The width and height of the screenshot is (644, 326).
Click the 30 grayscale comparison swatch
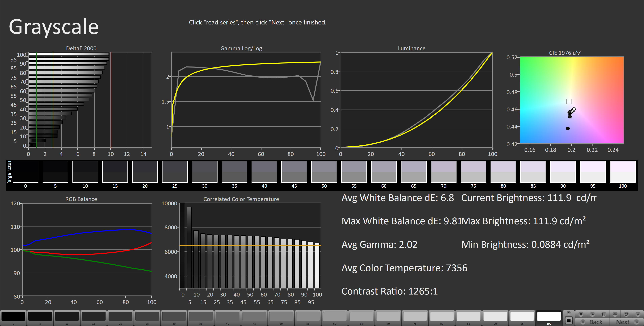(x=204, y=172)
